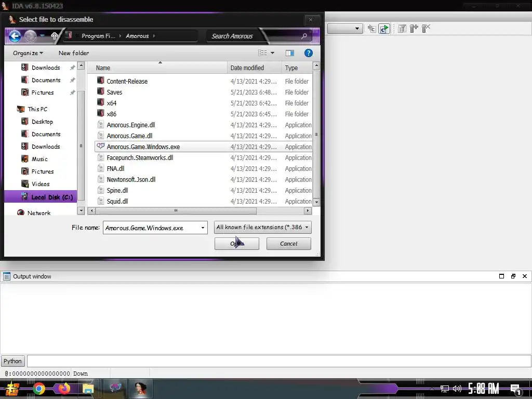This screenshot has width=532, height=399.
Task: Click the navigation pane's scroll down arrow
Action: point(81,211)
